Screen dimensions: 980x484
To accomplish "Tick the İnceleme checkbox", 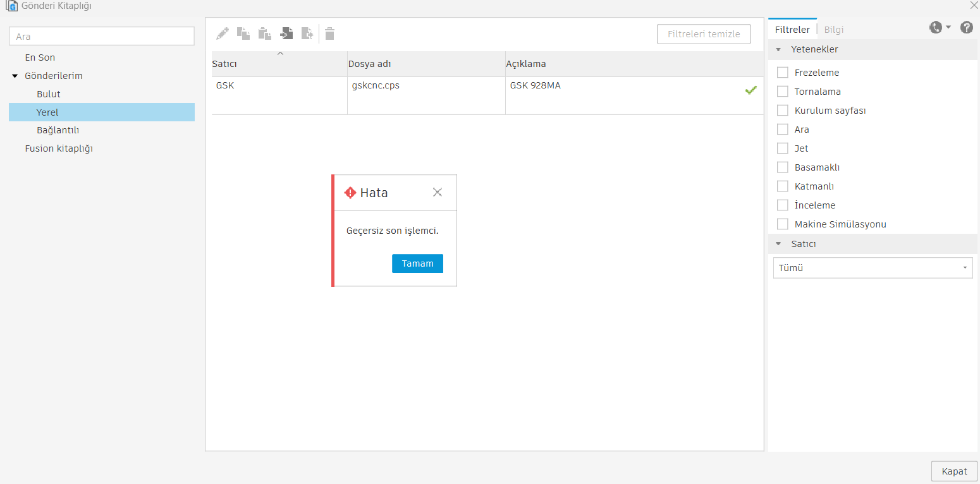I will pyautogui.click(x=783, y=205).
